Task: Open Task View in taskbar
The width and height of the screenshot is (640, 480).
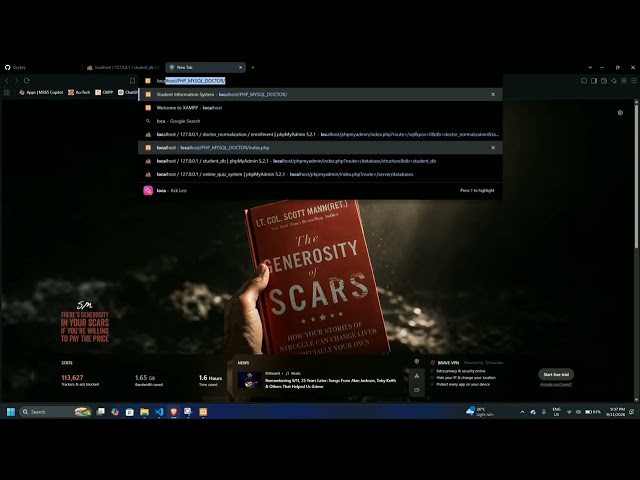Action: click(x=100, y=412)
